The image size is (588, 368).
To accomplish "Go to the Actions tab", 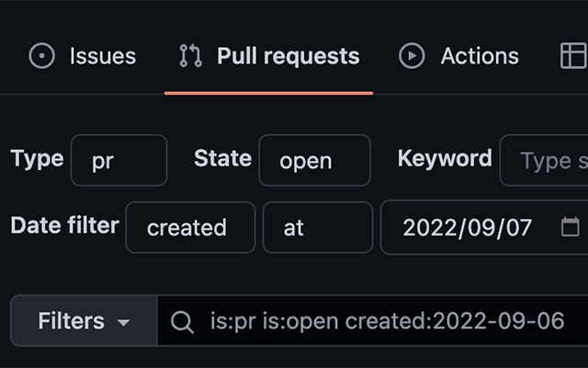I will (479, 56).
